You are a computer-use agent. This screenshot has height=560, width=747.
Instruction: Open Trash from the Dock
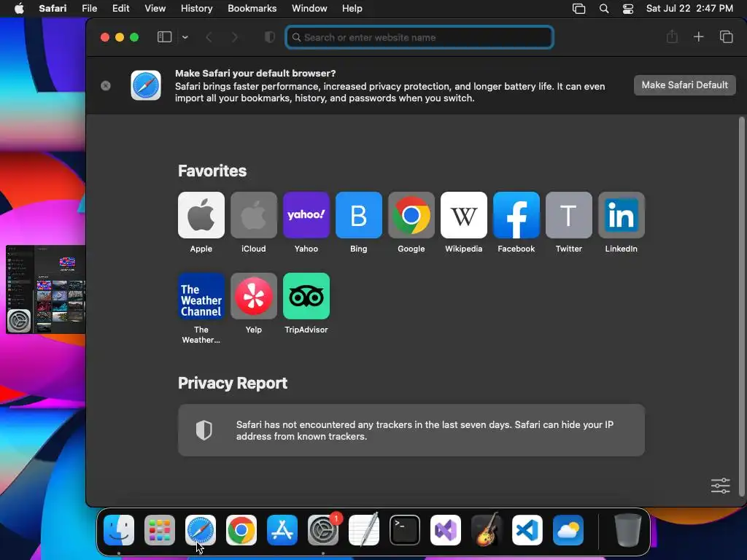[628, 530]
